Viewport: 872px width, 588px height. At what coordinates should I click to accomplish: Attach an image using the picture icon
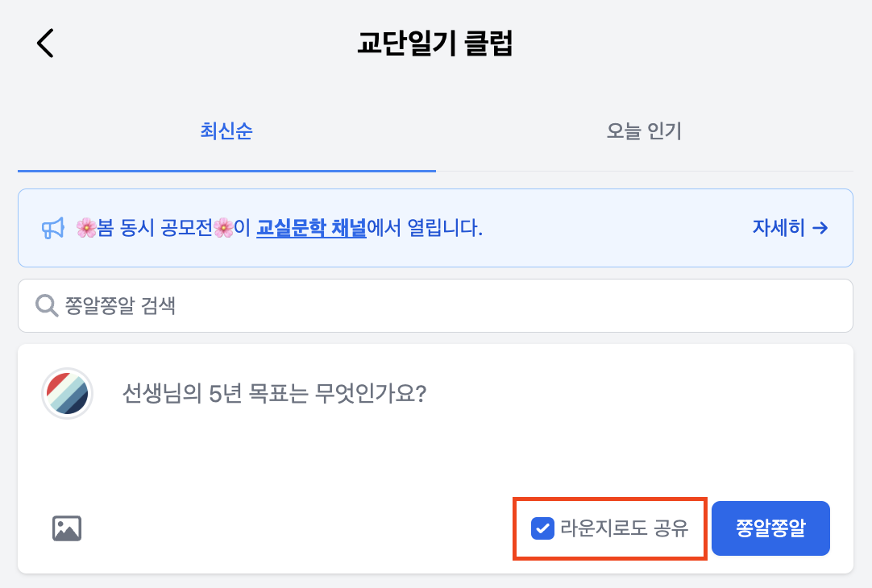pos(67,528)
